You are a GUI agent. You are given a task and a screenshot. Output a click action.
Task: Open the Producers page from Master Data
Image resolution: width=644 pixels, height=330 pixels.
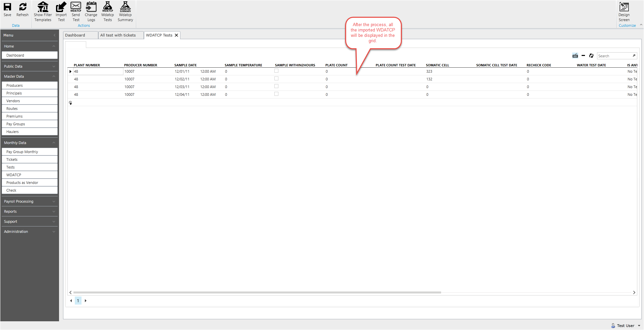click(x=30, y=85)
